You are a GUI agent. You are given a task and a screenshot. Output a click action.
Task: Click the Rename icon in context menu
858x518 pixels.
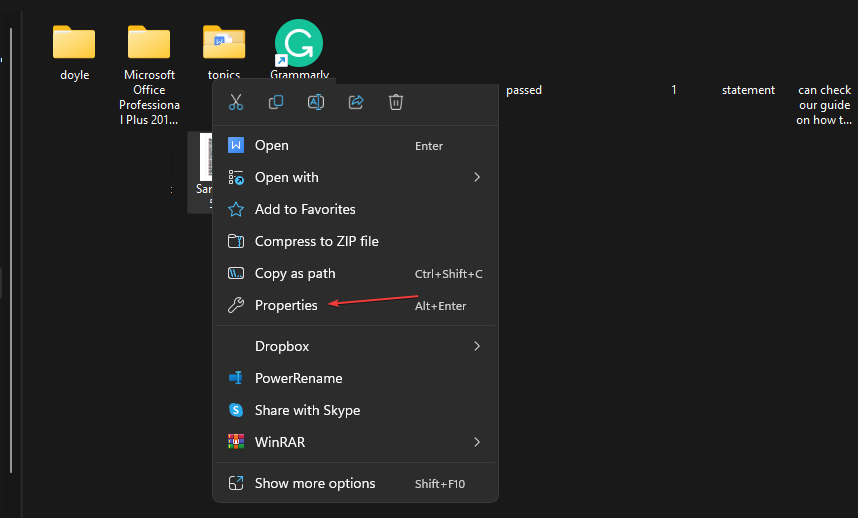coord(316,102)
